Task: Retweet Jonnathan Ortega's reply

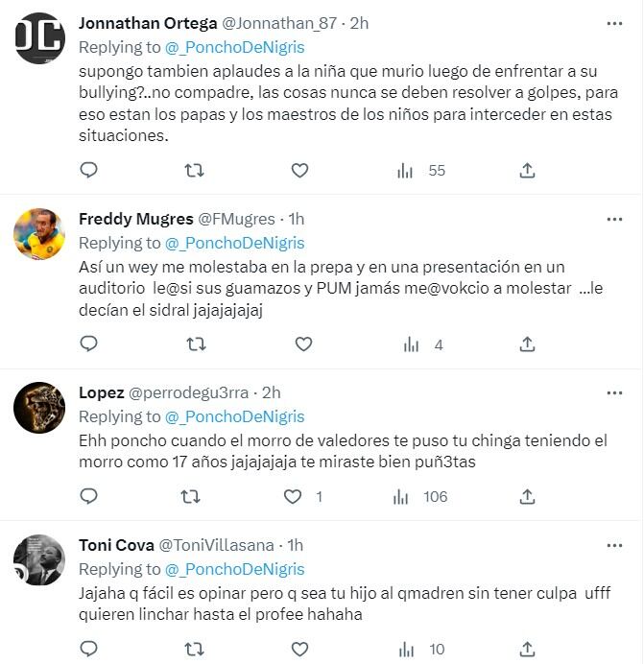Action: (x=194, y=170)
